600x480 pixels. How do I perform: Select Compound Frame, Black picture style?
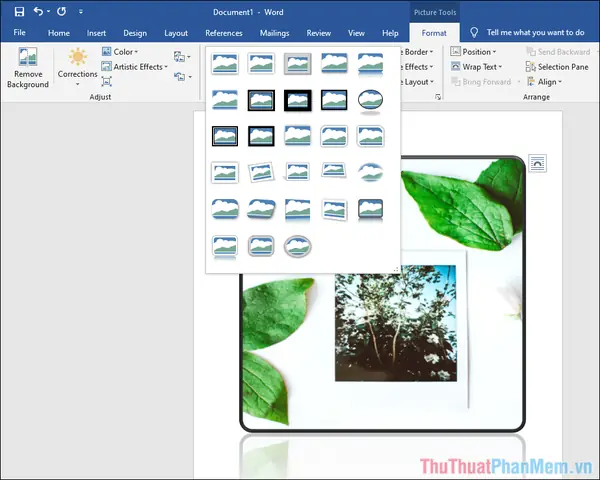(x=225, y=136)
